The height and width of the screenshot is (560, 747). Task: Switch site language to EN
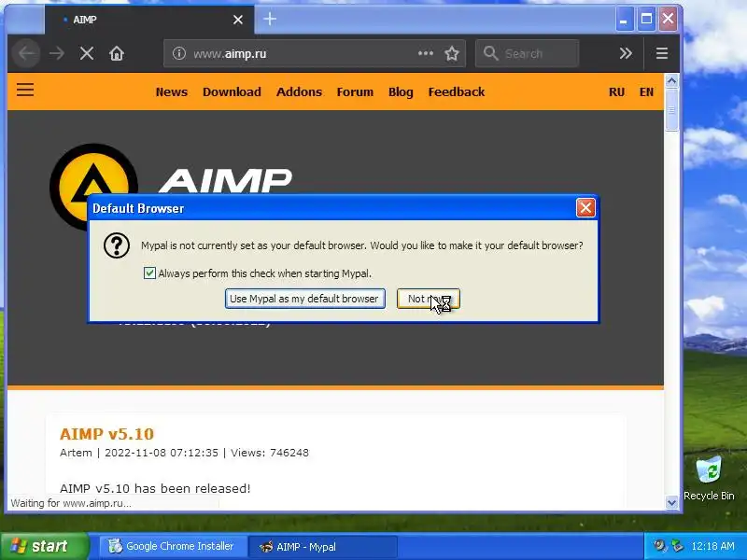pos(646,91)
